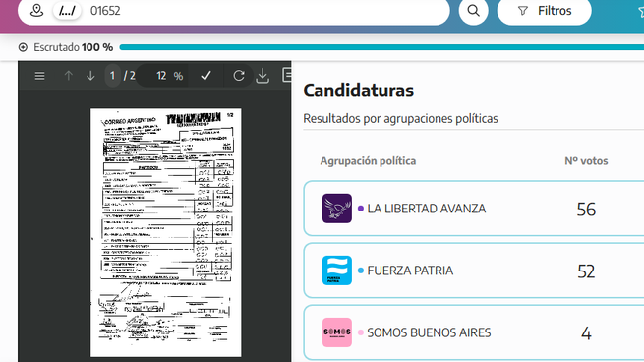Click 'Resultados por agrupaciones políticas' subtitle
This screenshot has width=644, height=362.
(x=400, y=119)
